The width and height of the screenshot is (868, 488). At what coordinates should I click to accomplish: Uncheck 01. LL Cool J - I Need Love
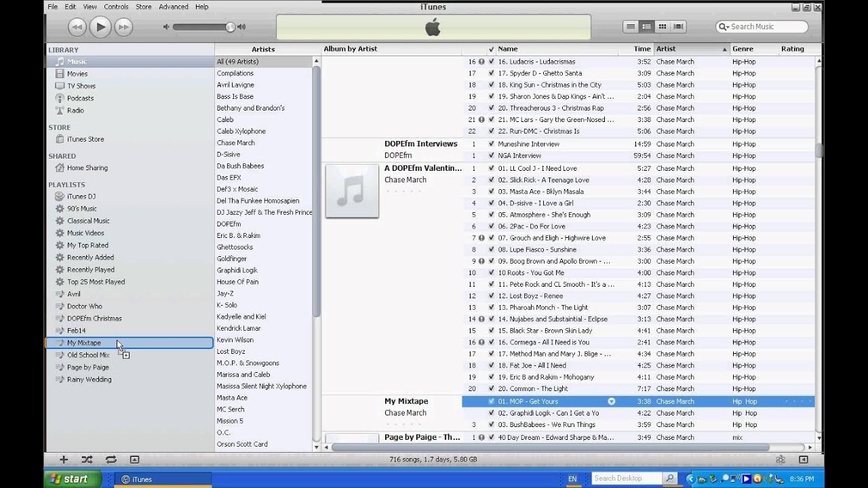(x=491, y=169)
